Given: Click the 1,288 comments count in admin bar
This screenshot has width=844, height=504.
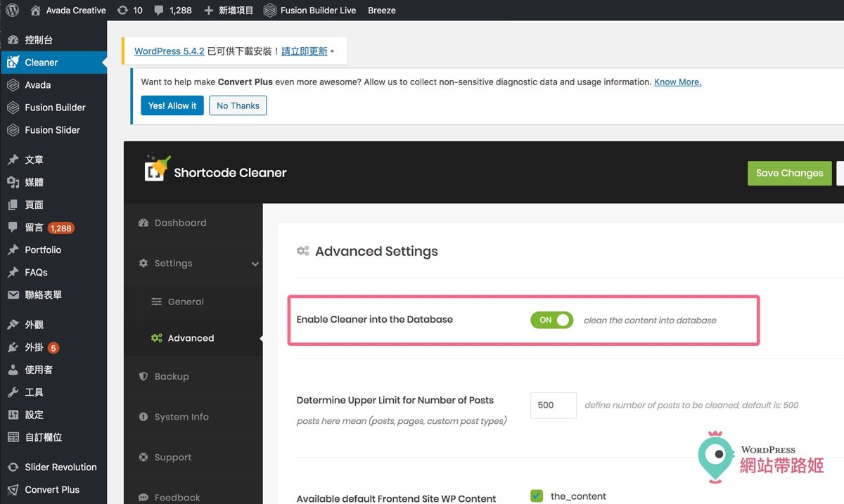Looking at the screenshot, I should click(181, 11).
